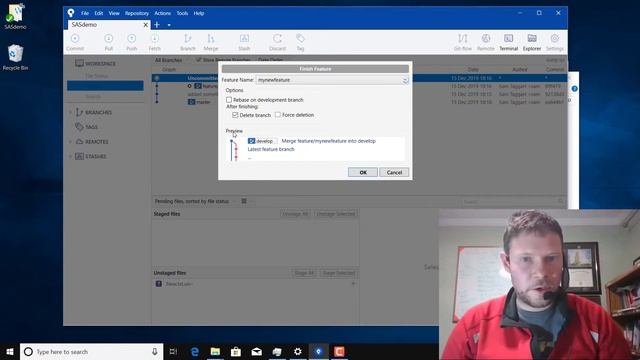Click the blue help icon at right edge
640x360 pixels.
pyautogui.click(x=575, y=89)
